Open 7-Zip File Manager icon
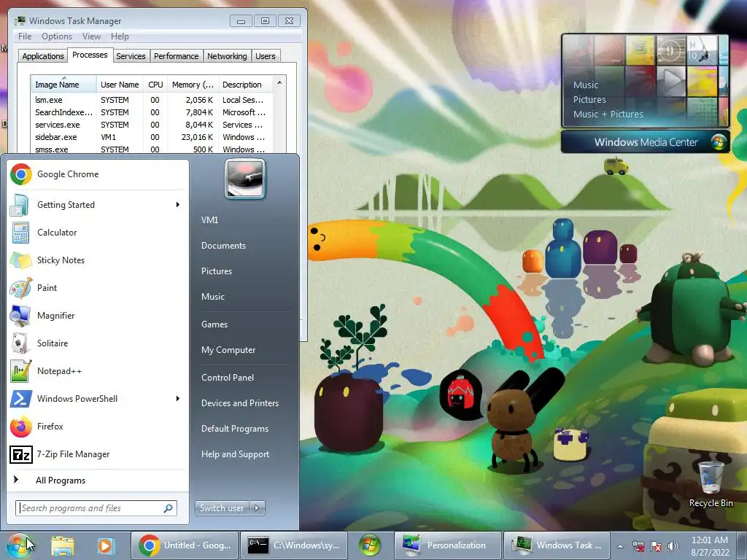747x560 pixels. pos(20,454)
